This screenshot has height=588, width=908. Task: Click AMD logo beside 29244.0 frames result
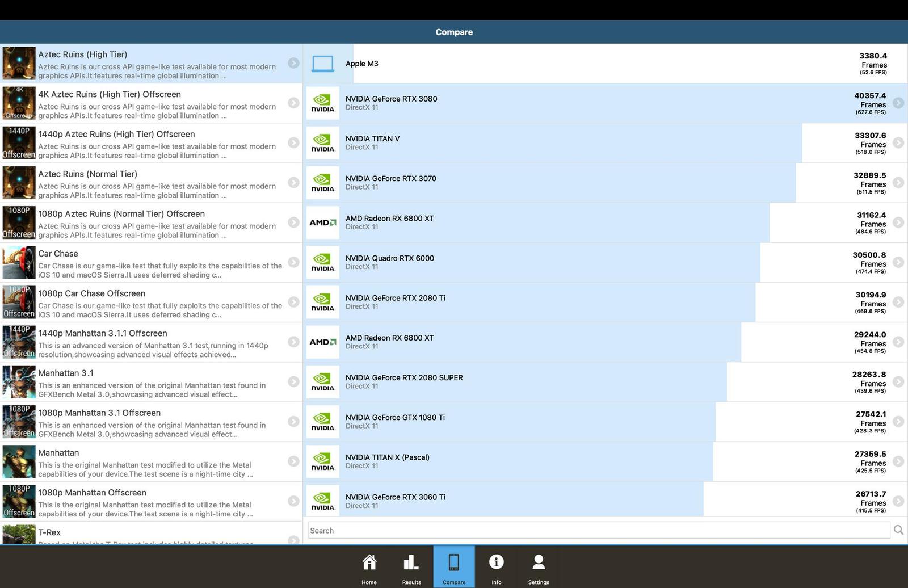point(323,342)
